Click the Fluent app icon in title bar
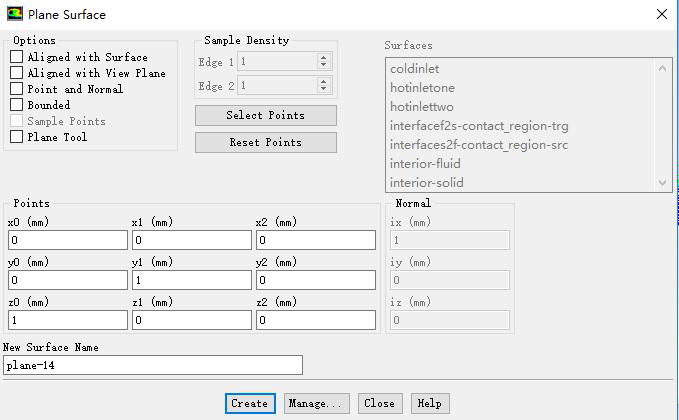The width and height of the screenshot is (679, 420). pos(15,14)
